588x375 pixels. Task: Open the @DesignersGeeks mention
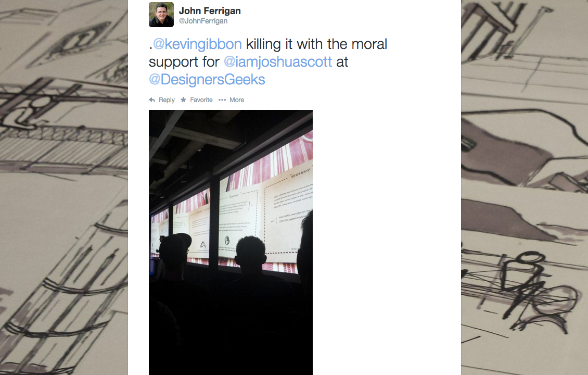click(207, 80)
